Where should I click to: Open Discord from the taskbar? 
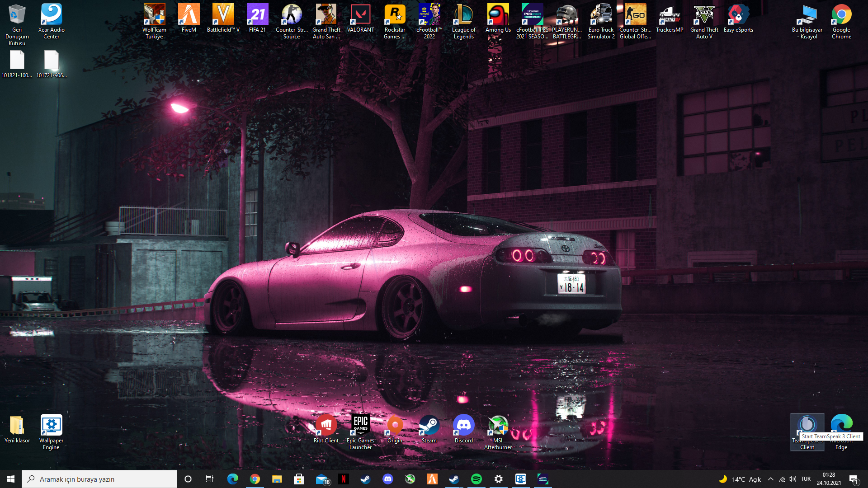pos(387,479)
